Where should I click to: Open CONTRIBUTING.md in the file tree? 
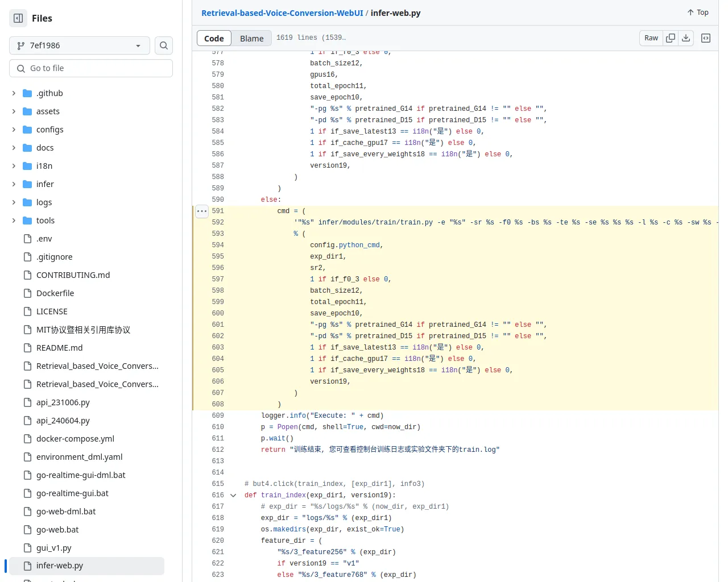[x=73, y=275]
